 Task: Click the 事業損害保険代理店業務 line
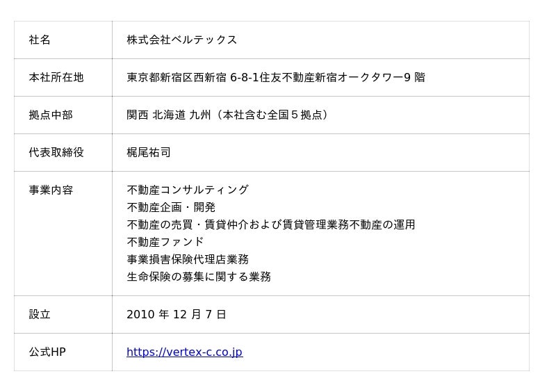(188, 260)
